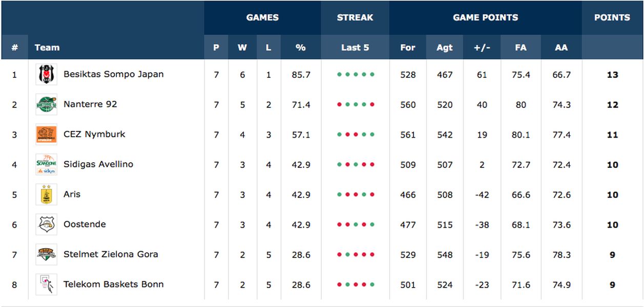Click the CEZ Nymburk orange logo
The image size is (644, 307).
click(x=47, y=135)
